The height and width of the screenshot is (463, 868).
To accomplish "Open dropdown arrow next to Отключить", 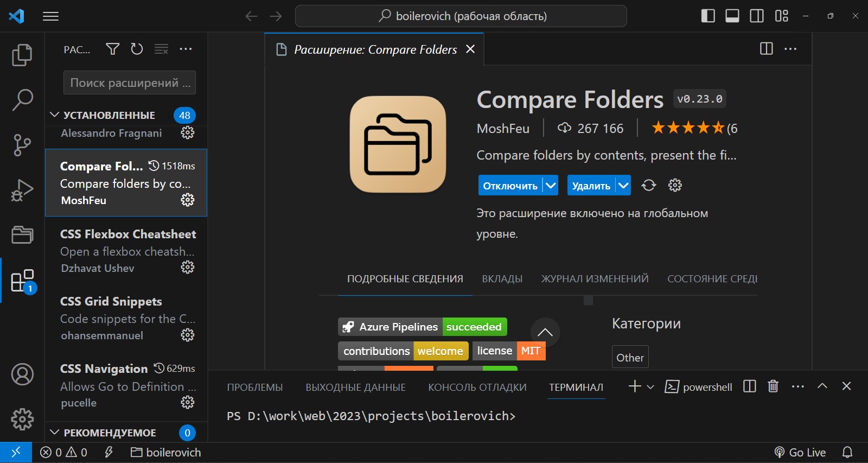I will tap(551, 185).
